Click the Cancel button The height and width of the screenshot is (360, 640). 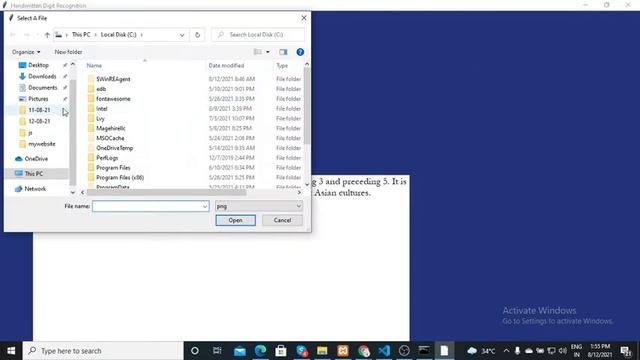(282, 220)
